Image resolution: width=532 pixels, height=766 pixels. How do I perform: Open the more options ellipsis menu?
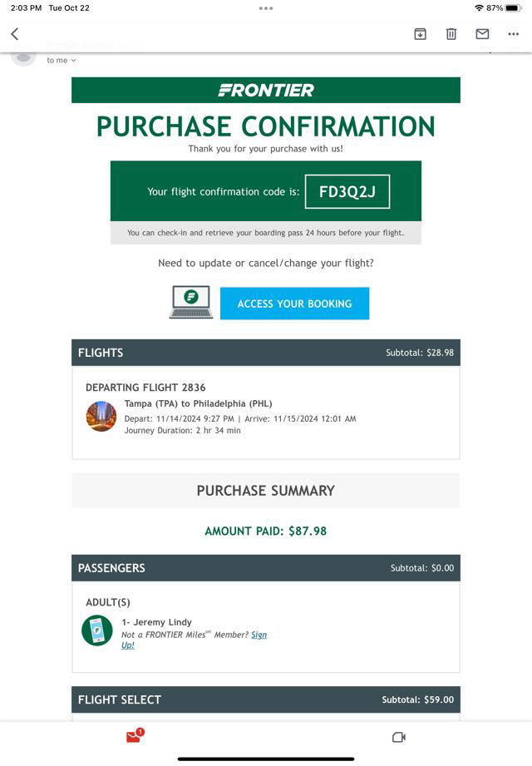point(513,34)
